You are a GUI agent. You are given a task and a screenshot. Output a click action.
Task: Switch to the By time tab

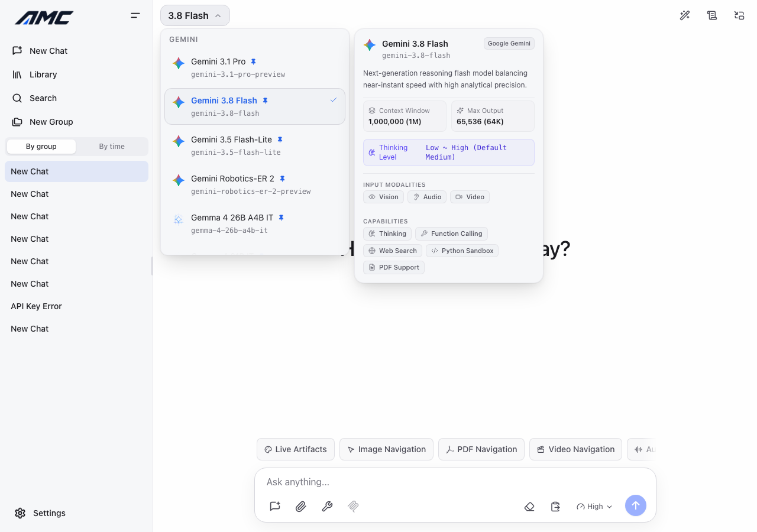(x=112, y=147)
